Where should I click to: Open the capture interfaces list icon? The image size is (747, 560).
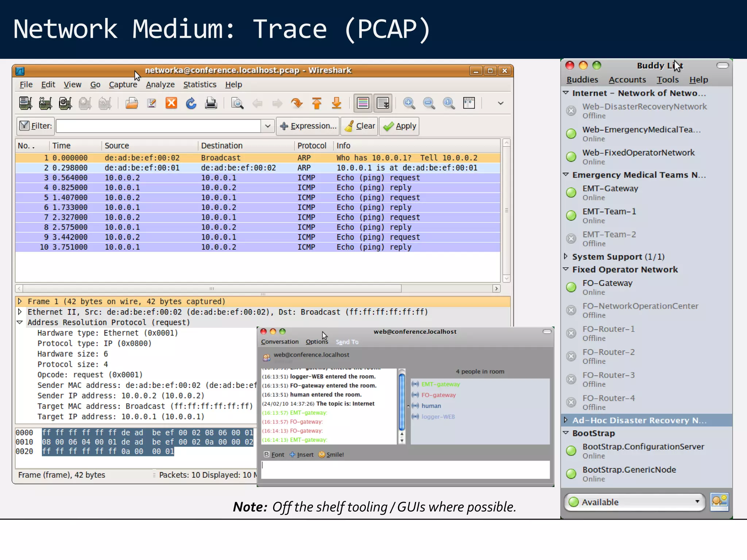tap(26, 103)
